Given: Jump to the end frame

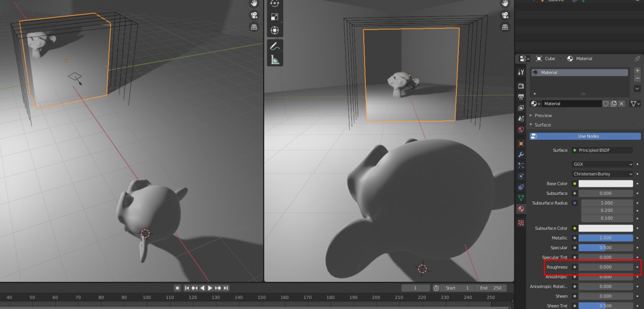Looking at the screenshot, I should [226, 288].
